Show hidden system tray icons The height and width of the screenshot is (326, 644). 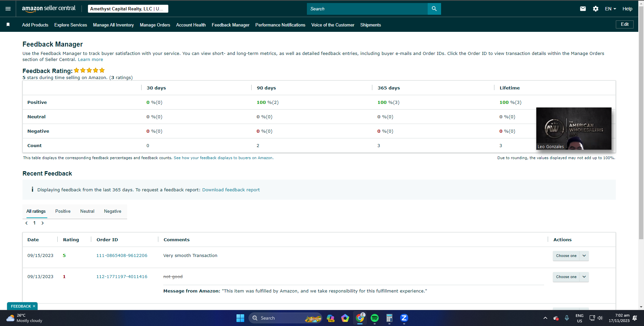point(545,318)
